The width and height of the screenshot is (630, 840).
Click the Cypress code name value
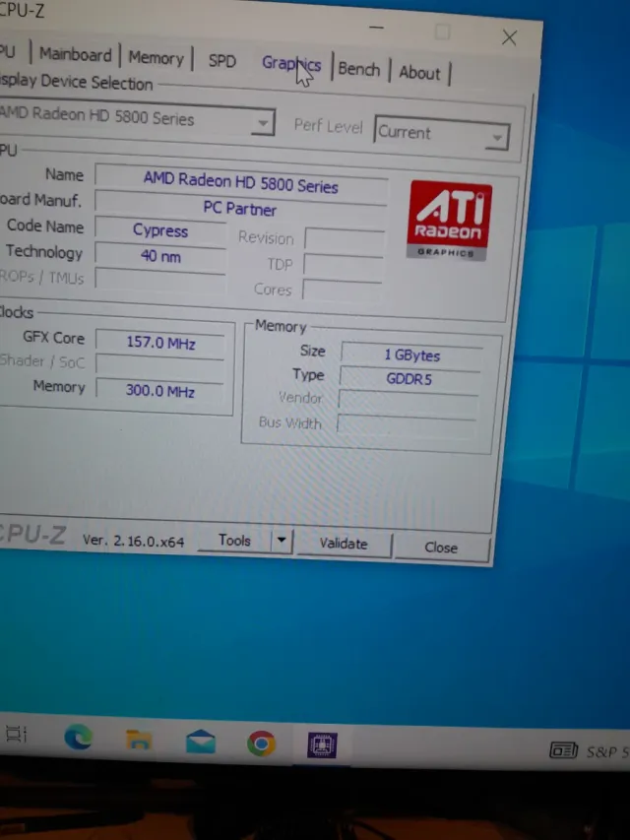(x=160, y=230)
